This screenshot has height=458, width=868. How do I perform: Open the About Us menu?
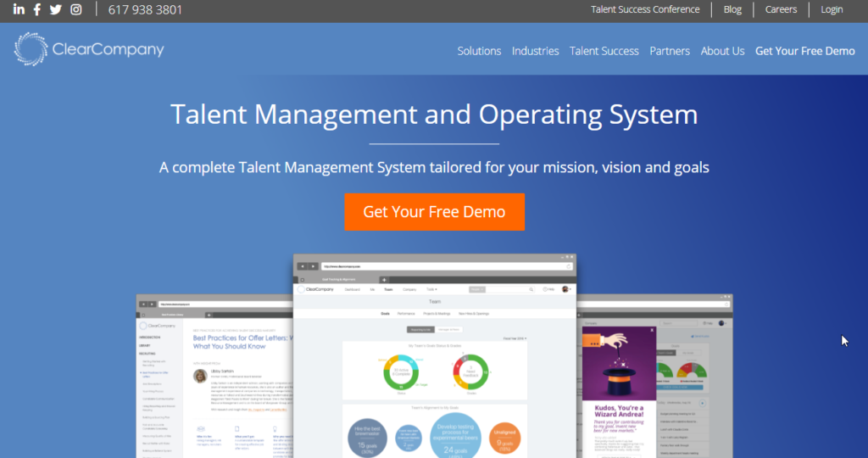pyautogui.click(x=722, y=51)
